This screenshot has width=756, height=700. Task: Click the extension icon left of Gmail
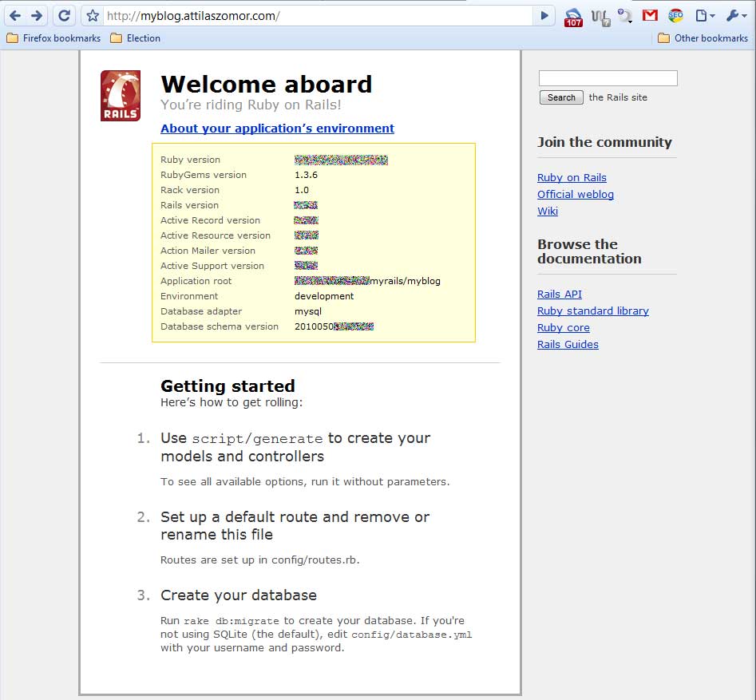[625, 16]
